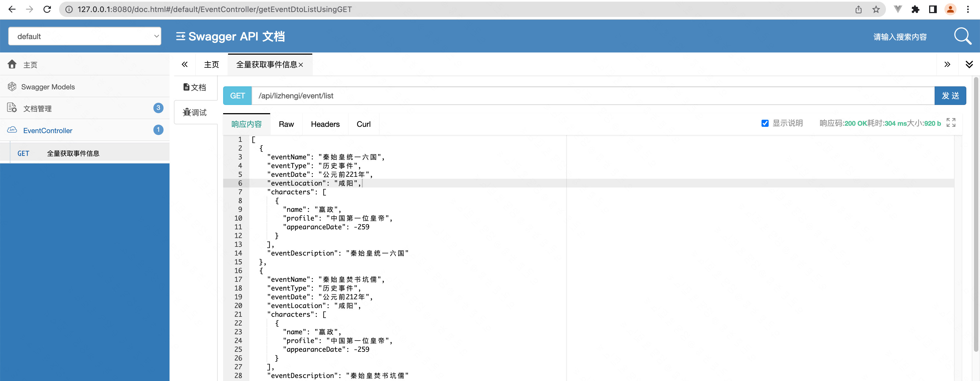The height and width of the screenshot is (381, 980).
Task: Click the GET method button
Action: coord(237,95)
